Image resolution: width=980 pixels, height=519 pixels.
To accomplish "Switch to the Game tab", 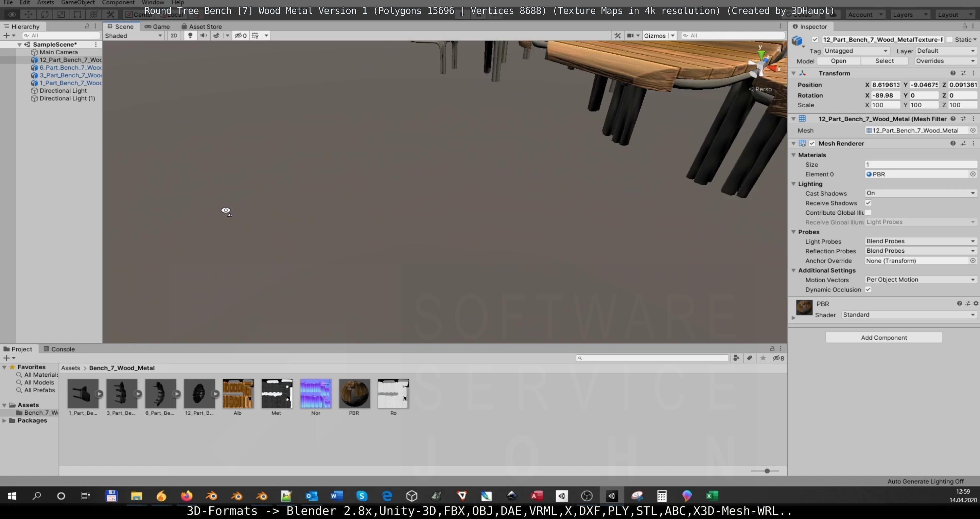I will coord(157,26).
